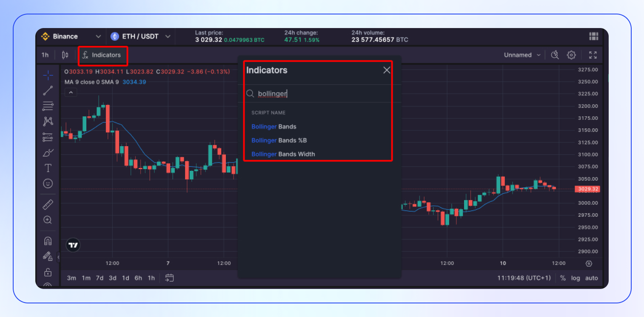The height and width of the screenshot is (317, 644).
Task: Select Bollinger Bands Width indicator
Action: click(283, 154)
